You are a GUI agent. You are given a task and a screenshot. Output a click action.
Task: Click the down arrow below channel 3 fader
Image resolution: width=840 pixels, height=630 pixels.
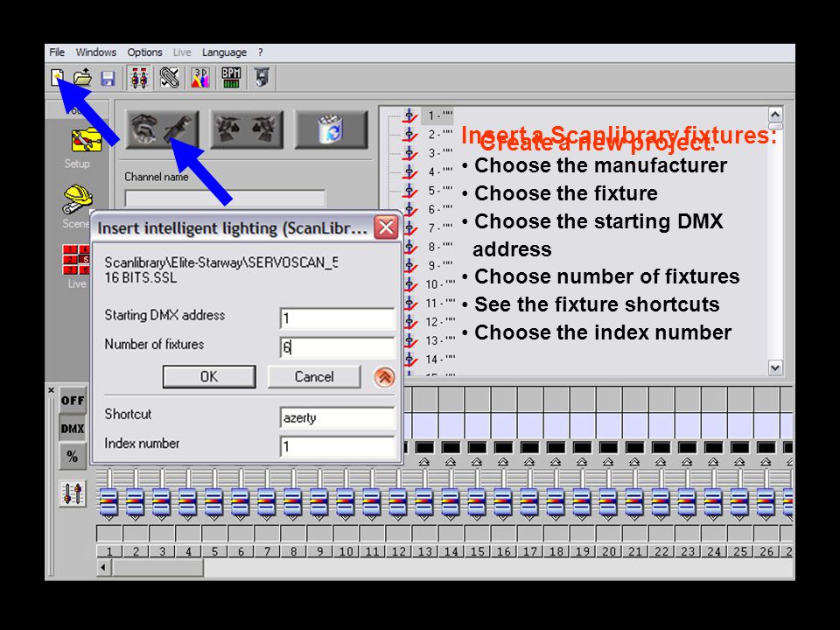coord(161,518)
